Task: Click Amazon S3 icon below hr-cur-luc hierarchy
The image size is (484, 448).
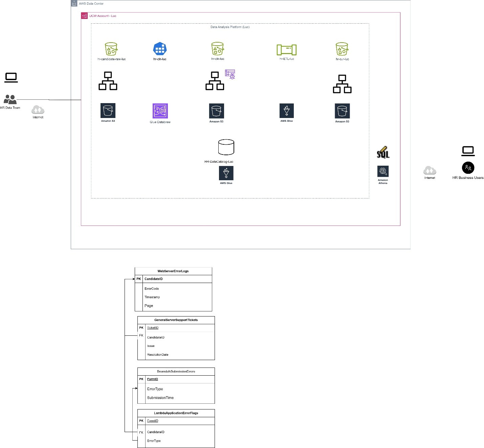Action: (x=342, y=111)
